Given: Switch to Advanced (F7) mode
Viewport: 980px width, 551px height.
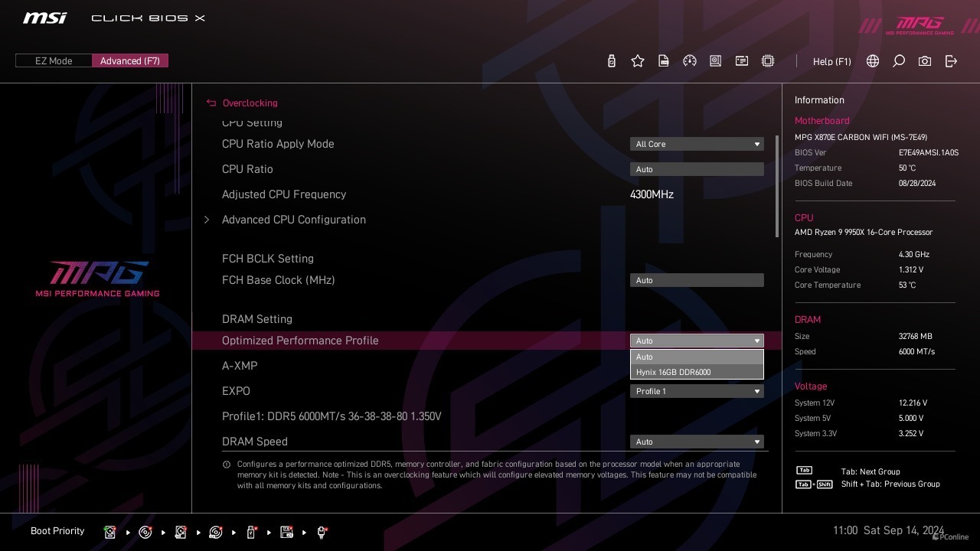Looking at the screenshot, I should (x=130, y=60).
